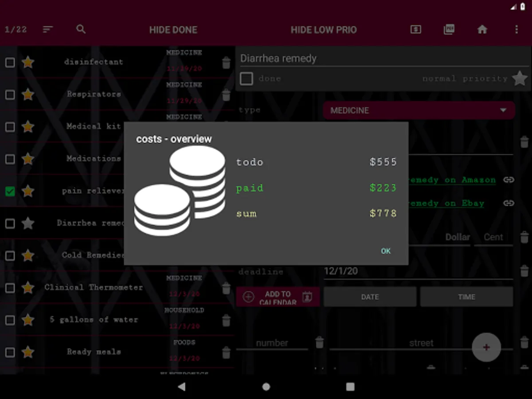
Task: Open the search magnifier icon
Action: point(81,29)
